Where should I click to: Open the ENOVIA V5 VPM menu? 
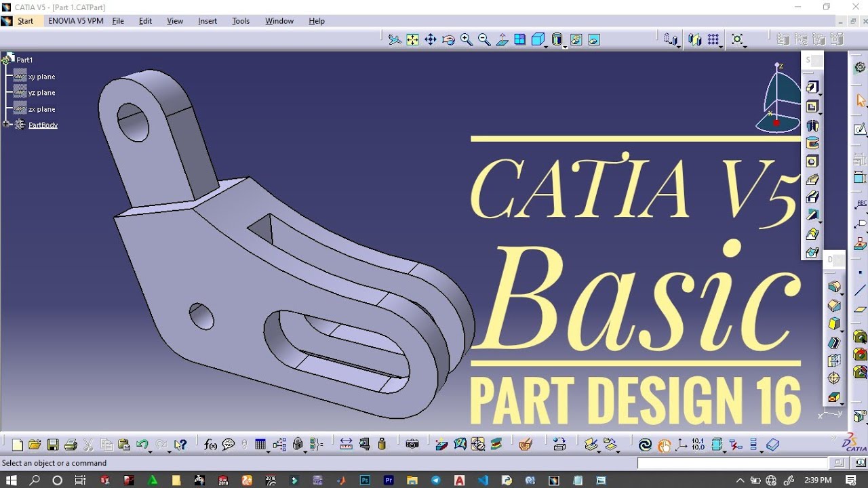point(76,21)
